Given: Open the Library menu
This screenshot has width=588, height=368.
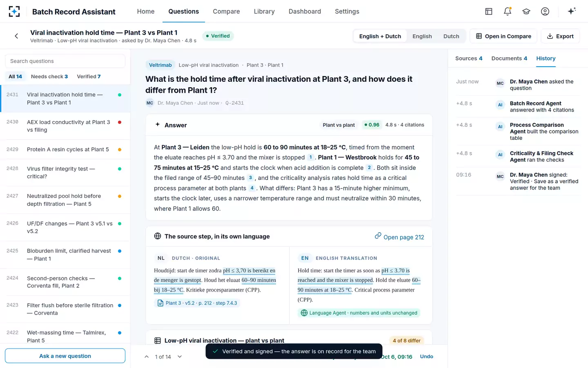Looking at the screenshot, I should (x=264, y=11).
